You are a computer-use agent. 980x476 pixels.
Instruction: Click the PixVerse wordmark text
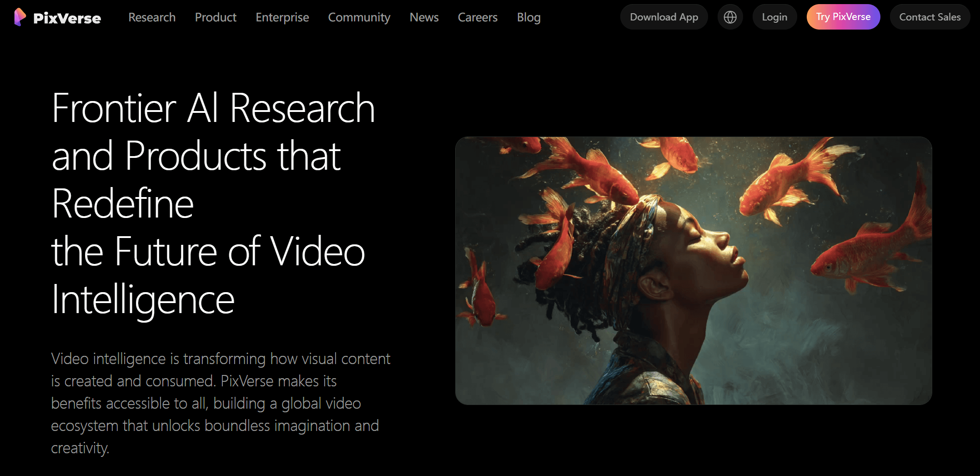67,18
